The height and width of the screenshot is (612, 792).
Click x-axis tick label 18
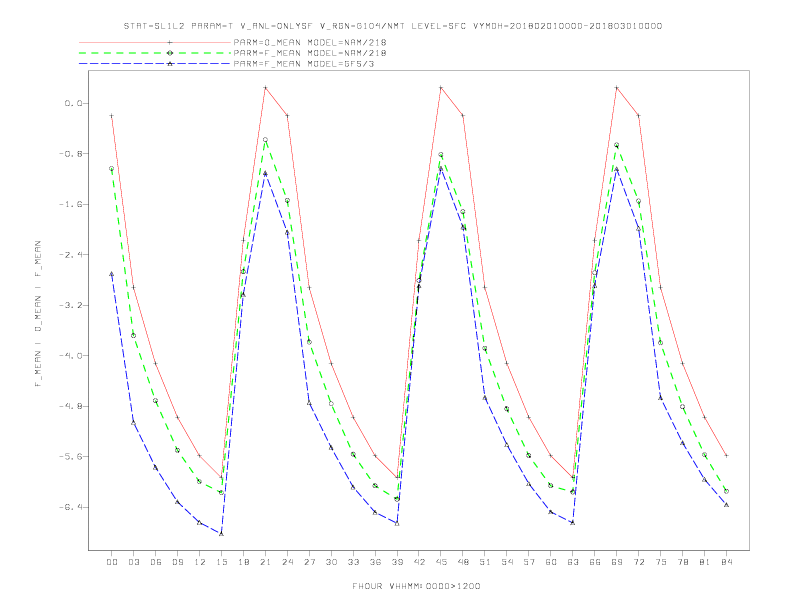click(x=243, y=562)
